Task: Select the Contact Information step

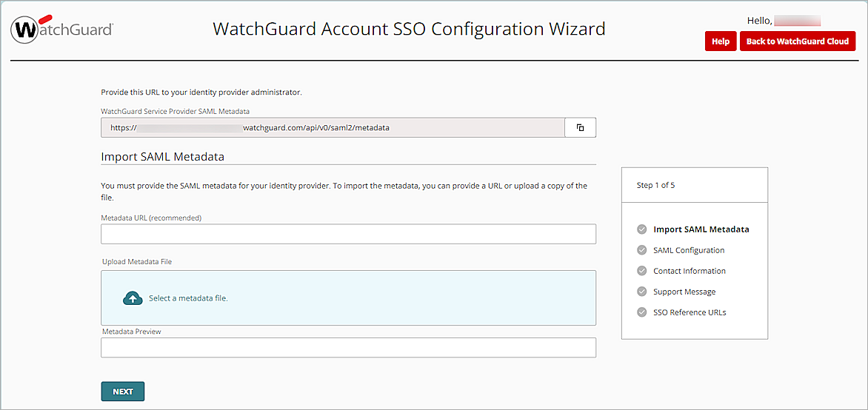Action: [690, 271]
